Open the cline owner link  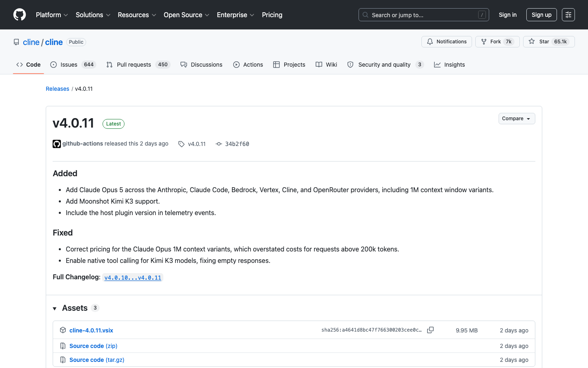click(31, 42)
